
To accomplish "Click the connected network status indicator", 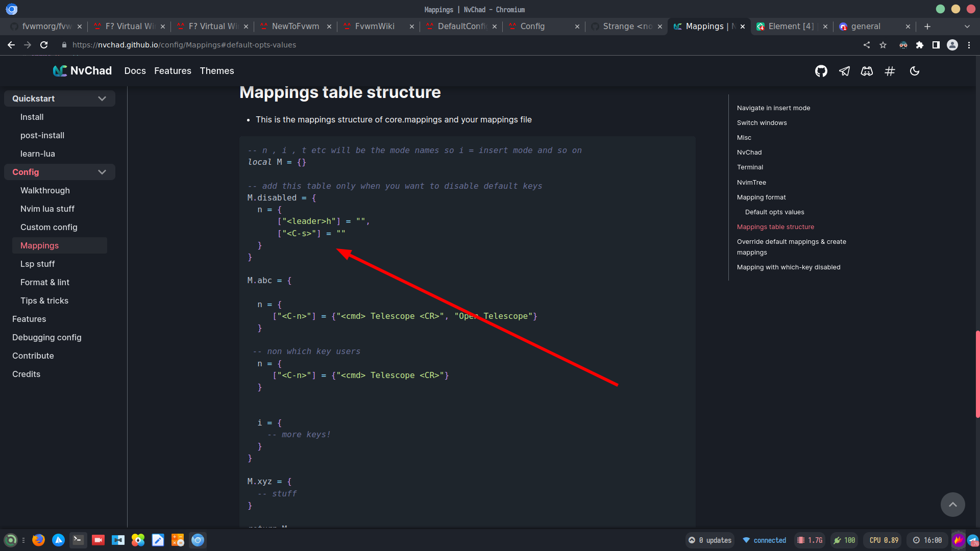I will tap(764, 540).
